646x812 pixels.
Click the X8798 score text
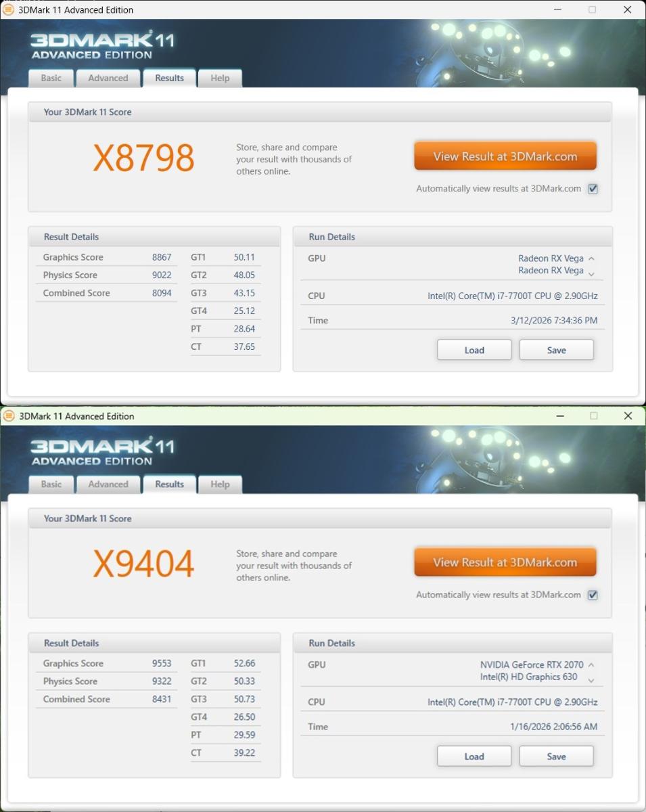(143, 158)
